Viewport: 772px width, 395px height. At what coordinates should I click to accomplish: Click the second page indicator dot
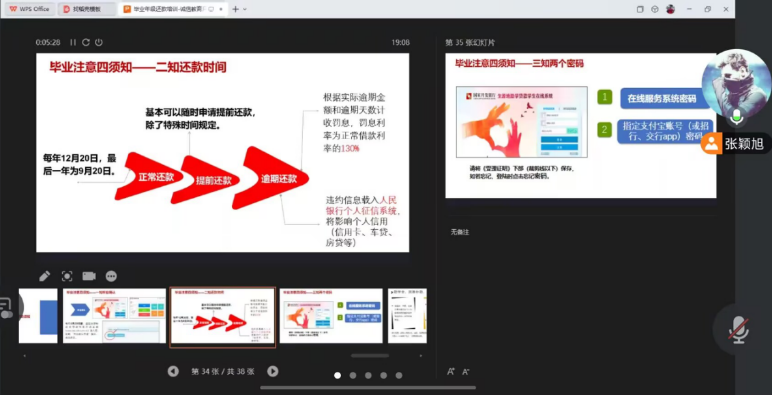tap(353, 375)
